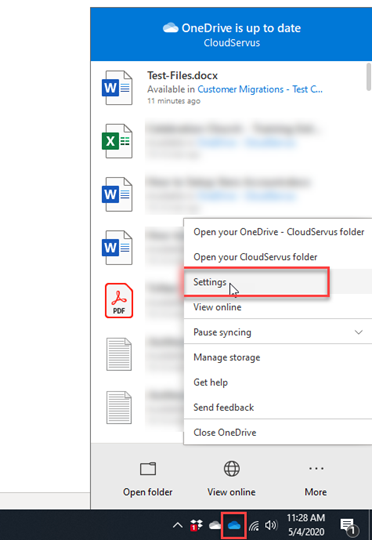Open the Action Center notifications icon

[x=349, y=526]
